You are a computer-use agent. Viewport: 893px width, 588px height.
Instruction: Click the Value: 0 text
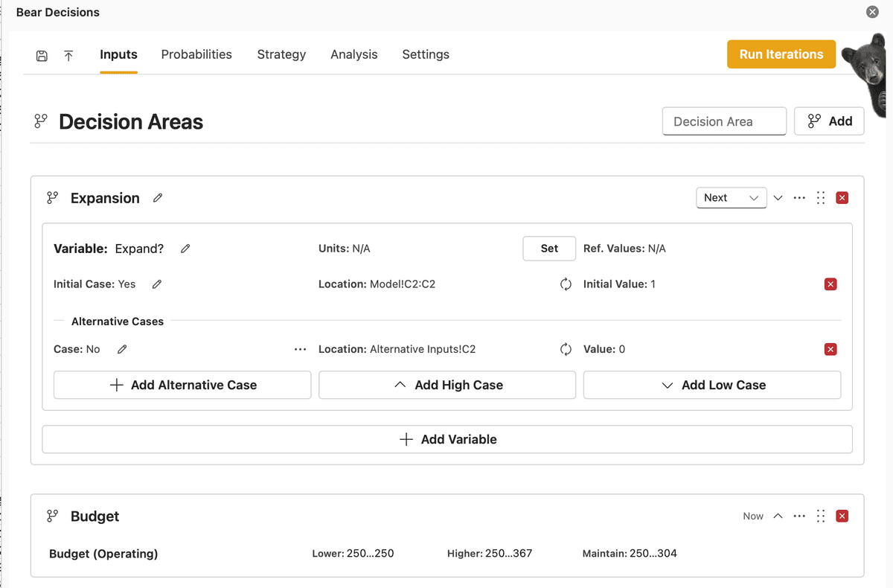(x=604, y=349)
